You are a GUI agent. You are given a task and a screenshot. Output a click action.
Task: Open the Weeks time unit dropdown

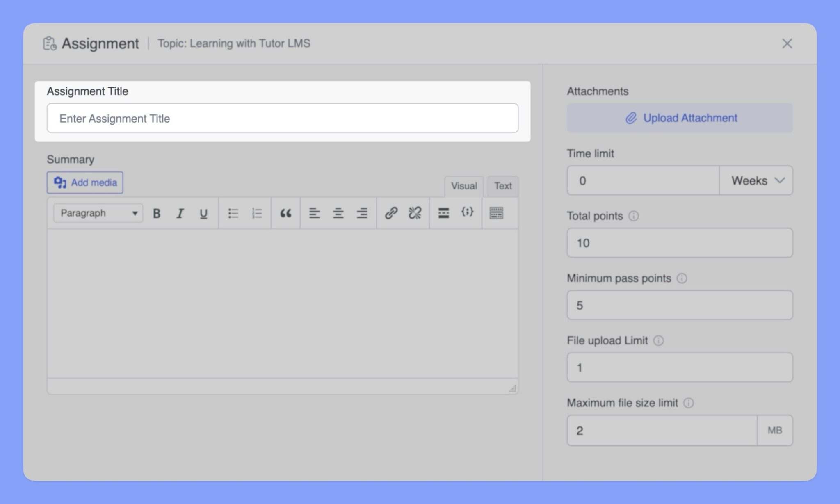click(x=756, y=180)
